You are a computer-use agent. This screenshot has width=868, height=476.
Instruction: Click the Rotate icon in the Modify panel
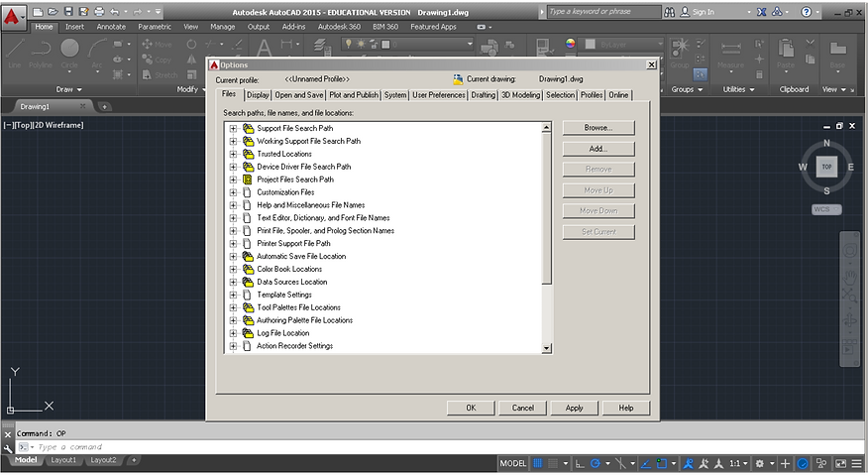[191, 44]
